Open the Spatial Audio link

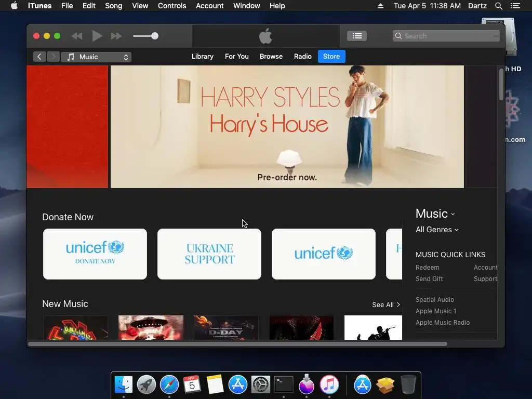coord(435,300)
